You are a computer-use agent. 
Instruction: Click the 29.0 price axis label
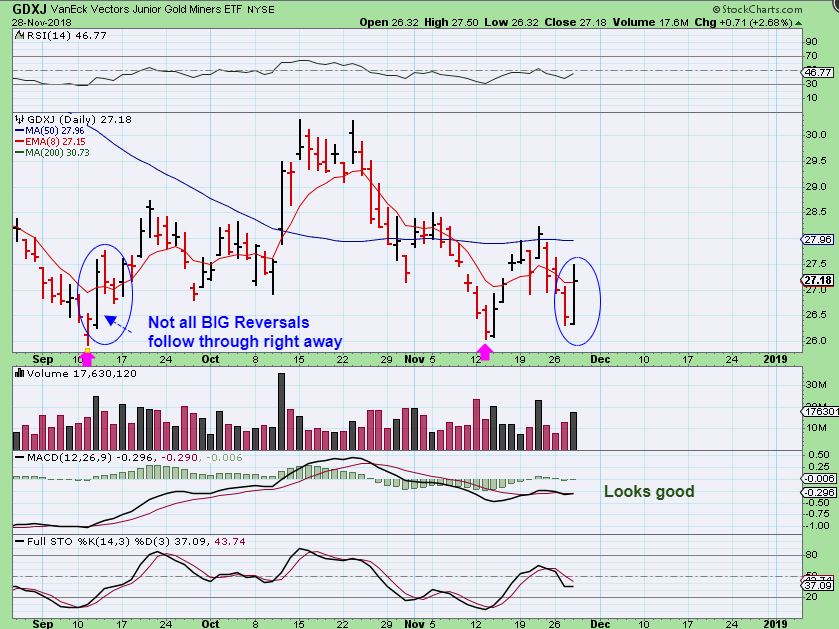(x=817, y=187)
